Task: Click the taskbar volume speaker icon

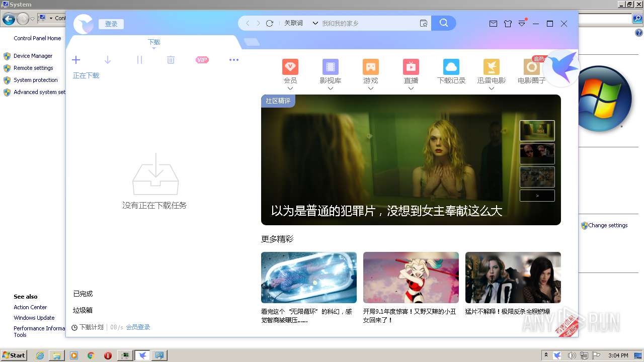Action: click(572, 355)
